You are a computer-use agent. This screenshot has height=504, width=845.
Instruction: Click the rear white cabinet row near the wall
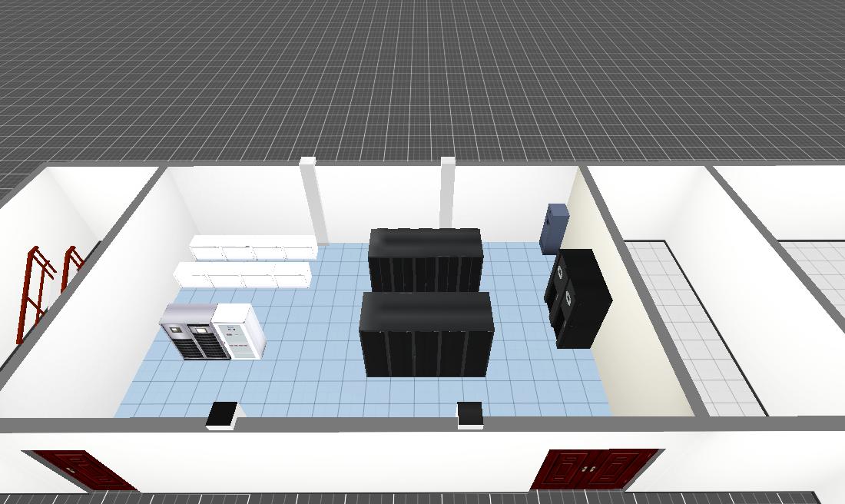[253, 248]
